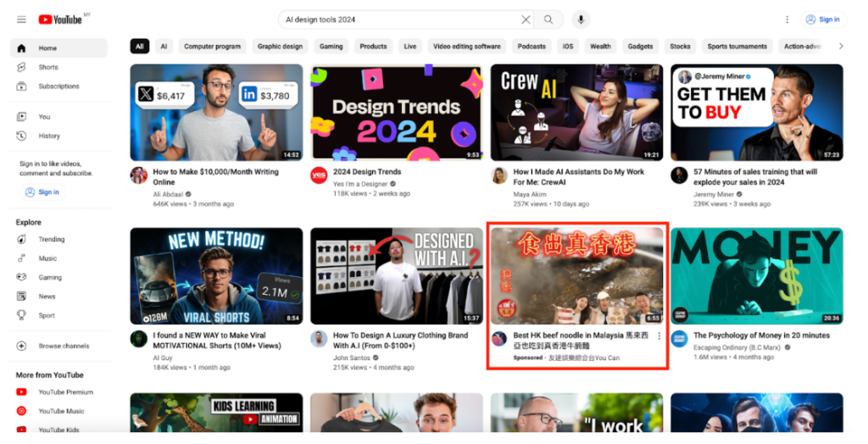868x444 pixels.
Task: Open the You section icon
Action: click(21, 117)
